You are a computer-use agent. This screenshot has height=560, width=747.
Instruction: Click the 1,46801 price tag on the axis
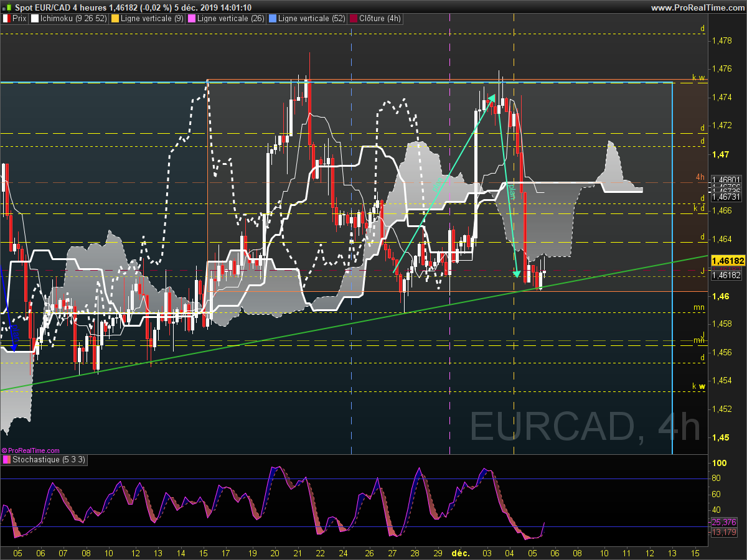click(x=726, y=179)
